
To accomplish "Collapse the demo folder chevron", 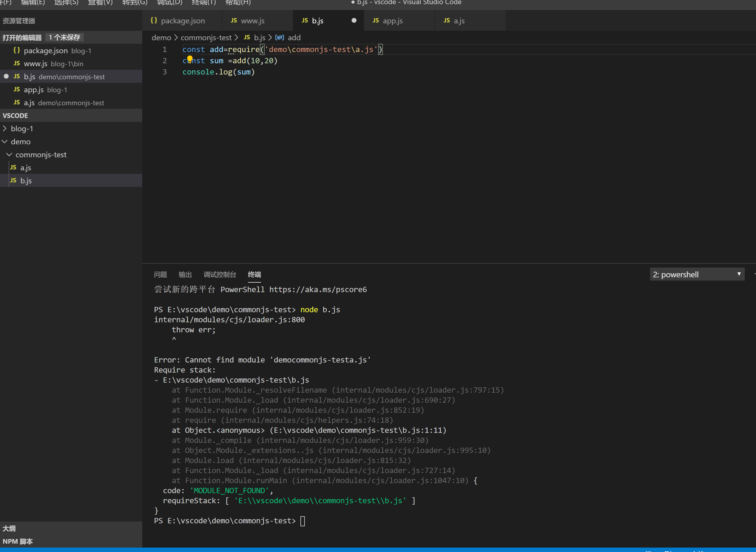I will click(5, 141).
